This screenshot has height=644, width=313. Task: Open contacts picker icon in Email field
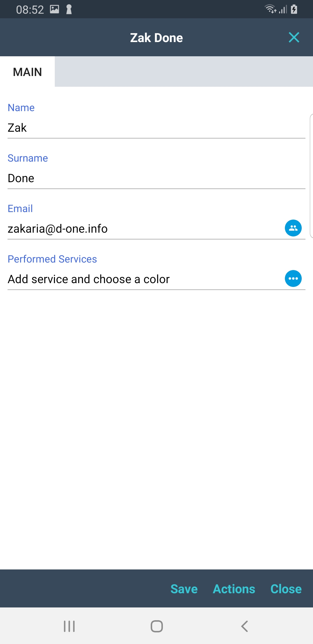pos(293,228)
